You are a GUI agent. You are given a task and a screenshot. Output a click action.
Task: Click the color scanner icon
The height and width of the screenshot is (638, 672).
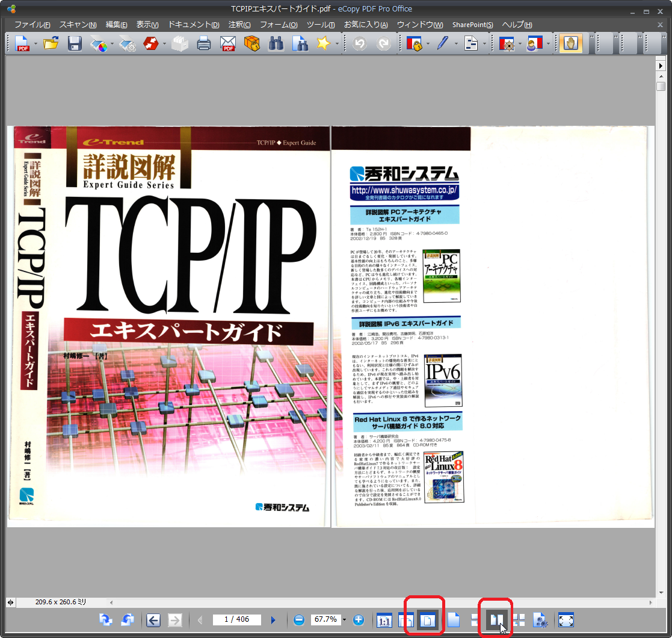coord(99,43)
